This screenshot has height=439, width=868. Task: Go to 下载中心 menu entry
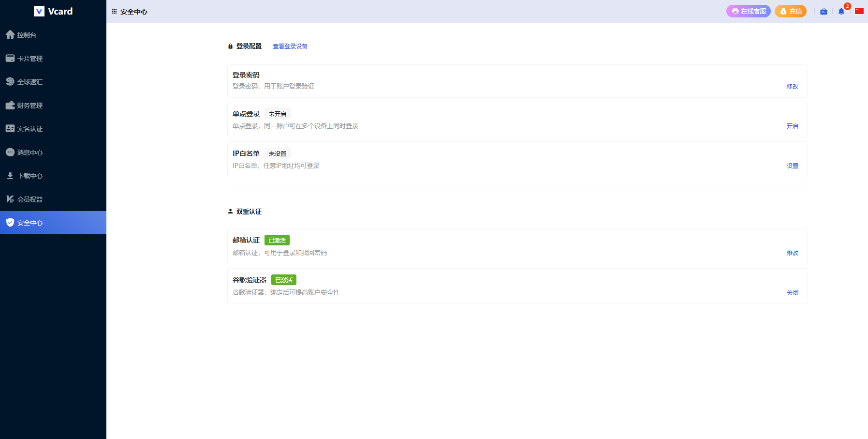click(53, 176)
